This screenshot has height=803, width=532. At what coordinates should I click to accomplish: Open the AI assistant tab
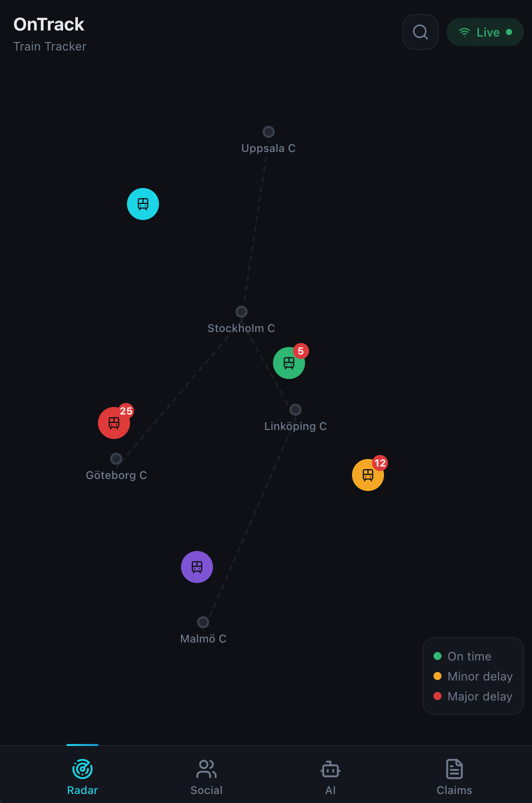[x=330, y=777]
